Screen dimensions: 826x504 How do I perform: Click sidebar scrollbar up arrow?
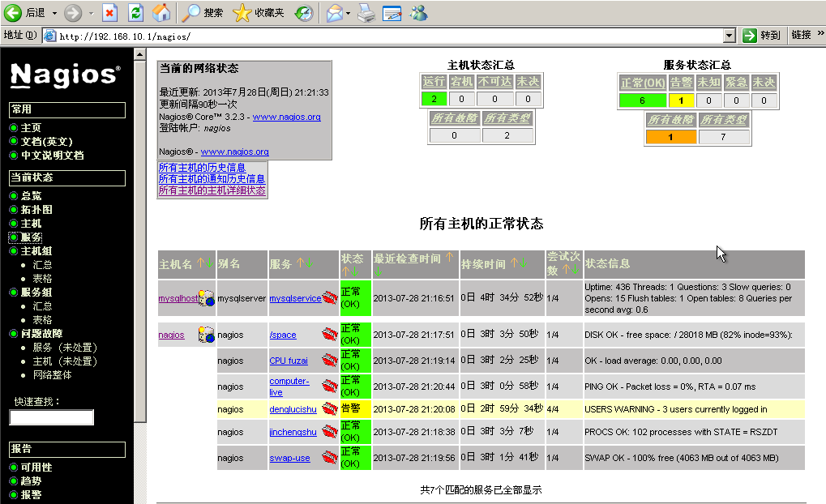click(x=139, y=54)
